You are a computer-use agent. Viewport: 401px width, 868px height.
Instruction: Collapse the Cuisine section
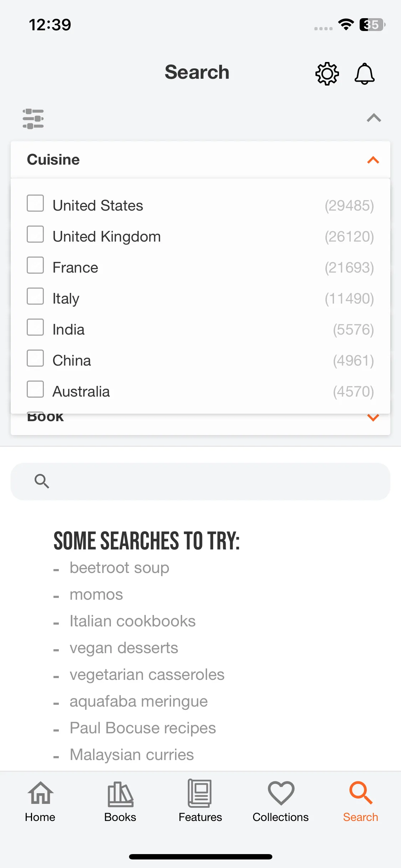pyautogui.click(x=373, y=160)
